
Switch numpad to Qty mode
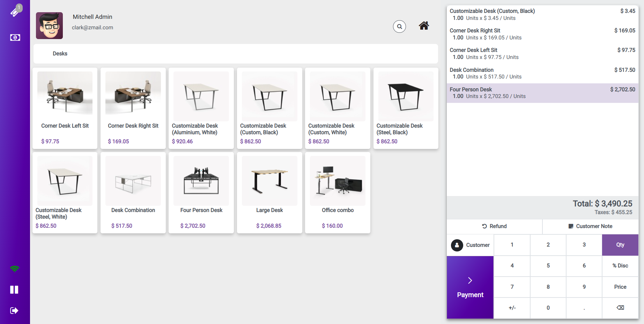[620, 245]
